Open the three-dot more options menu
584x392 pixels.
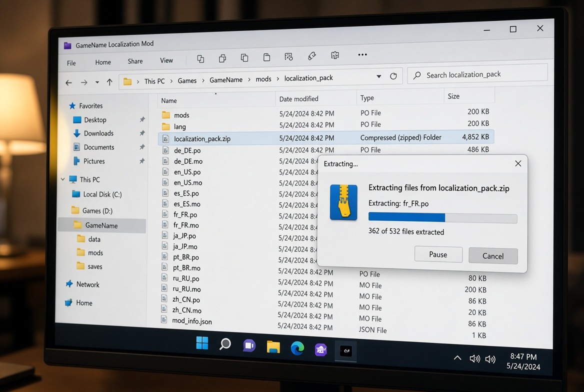(x=362, y=54)
